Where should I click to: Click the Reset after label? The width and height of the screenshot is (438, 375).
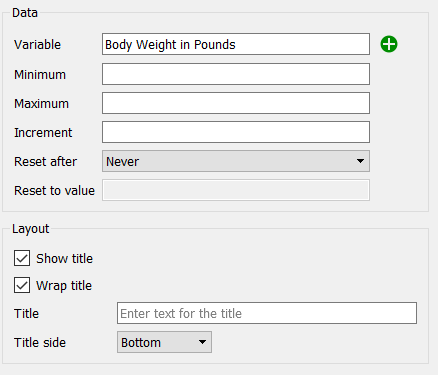pos(45,162)
